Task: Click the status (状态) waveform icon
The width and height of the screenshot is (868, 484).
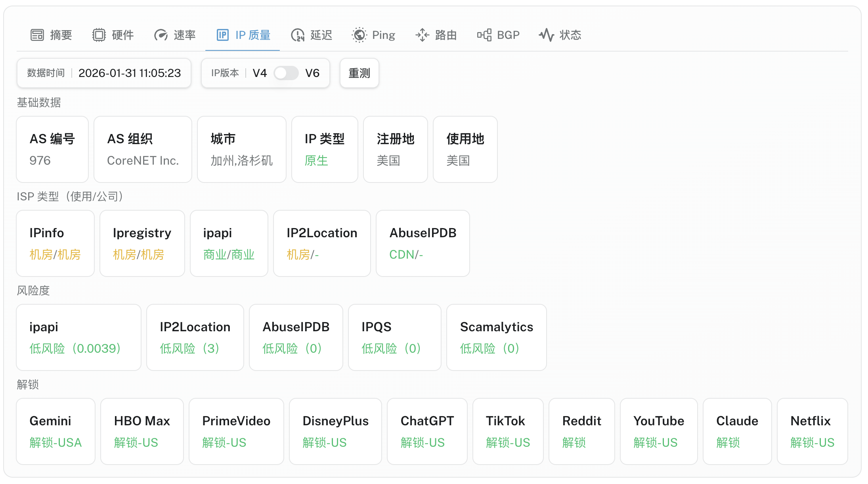Action: 547,35
